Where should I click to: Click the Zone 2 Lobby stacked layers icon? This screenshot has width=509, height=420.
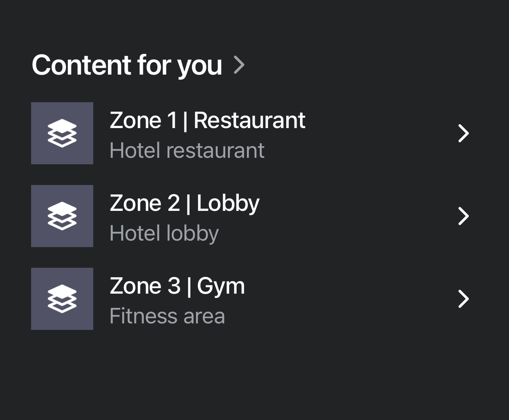pyautogui.click(x=62, y=216)
